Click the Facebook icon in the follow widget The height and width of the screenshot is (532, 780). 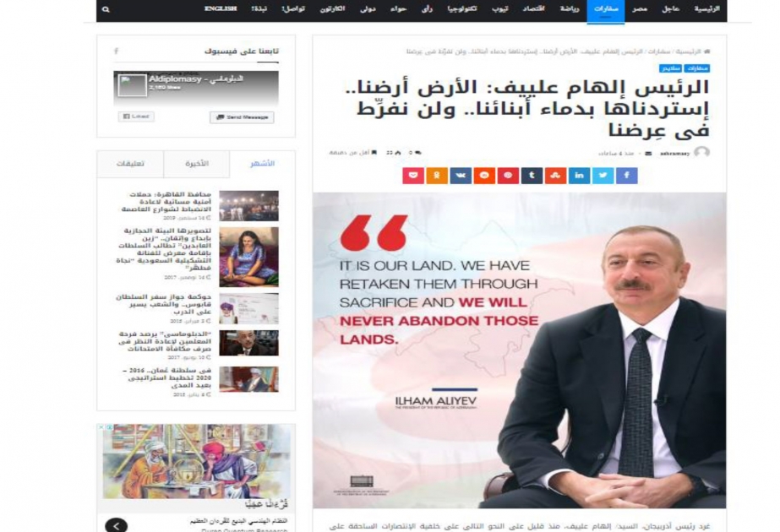(x=116, y=51)
